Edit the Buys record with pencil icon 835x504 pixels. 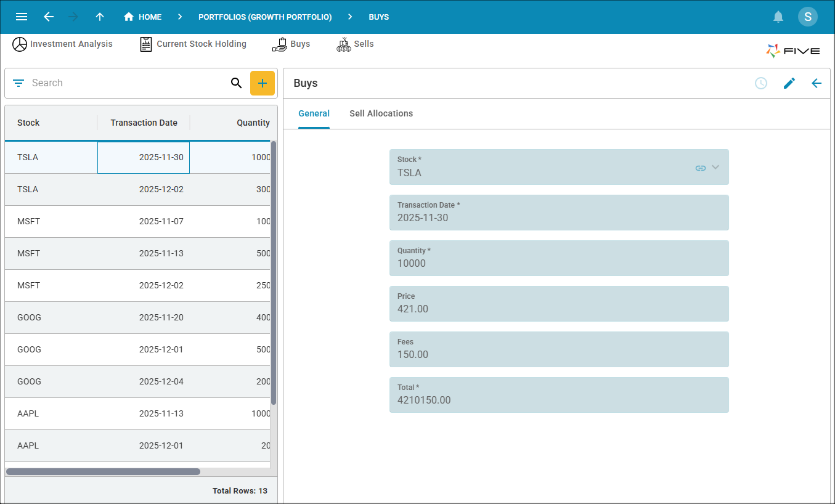tap(789, 83)
